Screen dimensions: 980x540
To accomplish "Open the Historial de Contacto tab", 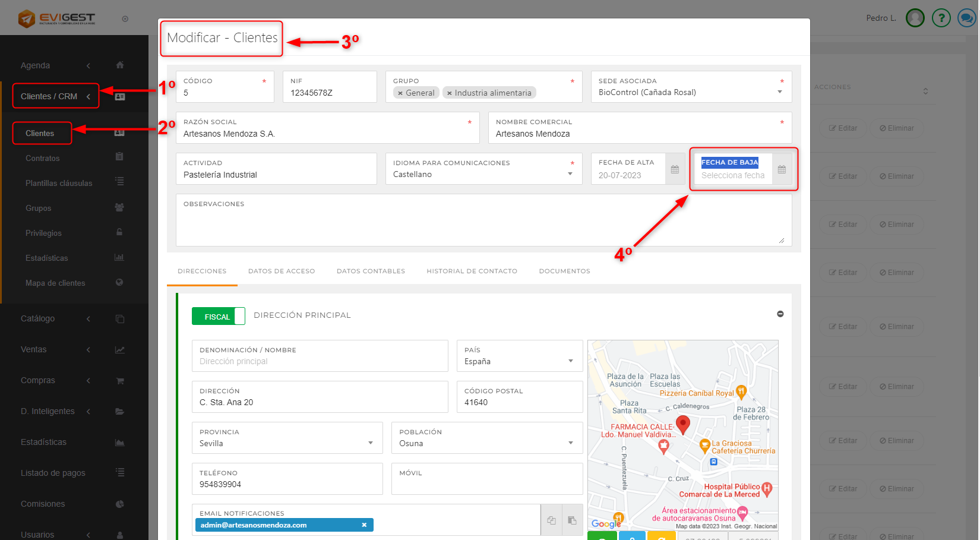I will [472, 271].
